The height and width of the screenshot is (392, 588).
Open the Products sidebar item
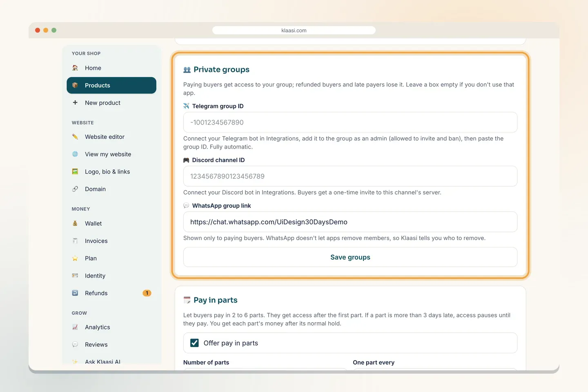click(x=111, y=85)
